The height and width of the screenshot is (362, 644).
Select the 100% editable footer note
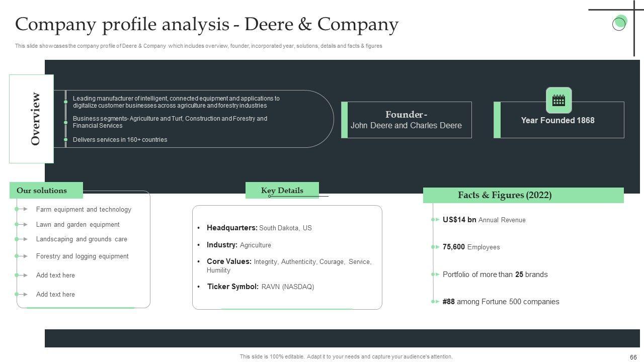[x=346, y=356]
